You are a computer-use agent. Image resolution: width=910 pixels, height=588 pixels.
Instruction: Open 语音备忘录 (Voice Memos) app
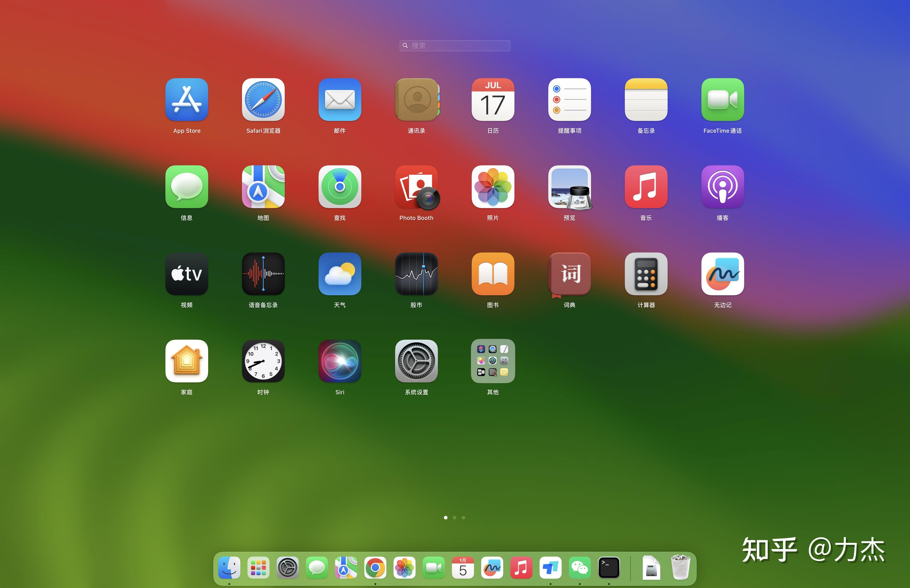pos(263,274)
